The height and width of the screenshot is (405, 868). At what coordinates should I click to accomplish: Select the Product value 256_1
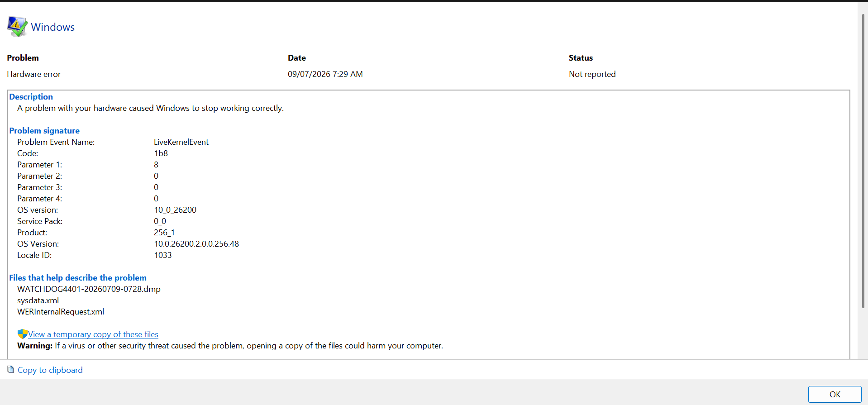pos(164,233)
